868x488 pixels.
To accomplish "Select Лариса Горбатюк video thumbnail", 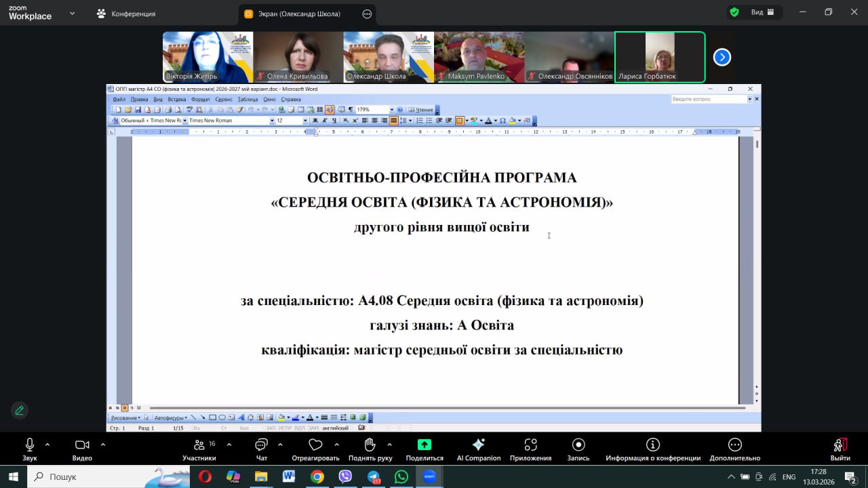I will point(659,58).
